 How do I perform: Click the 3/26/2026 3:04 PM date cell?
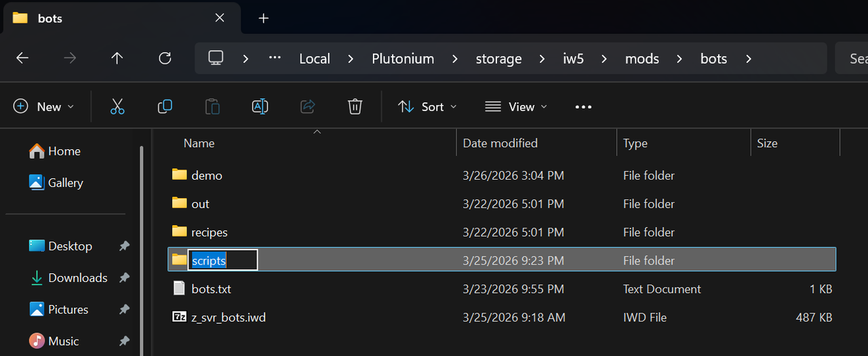coord(513,176)
